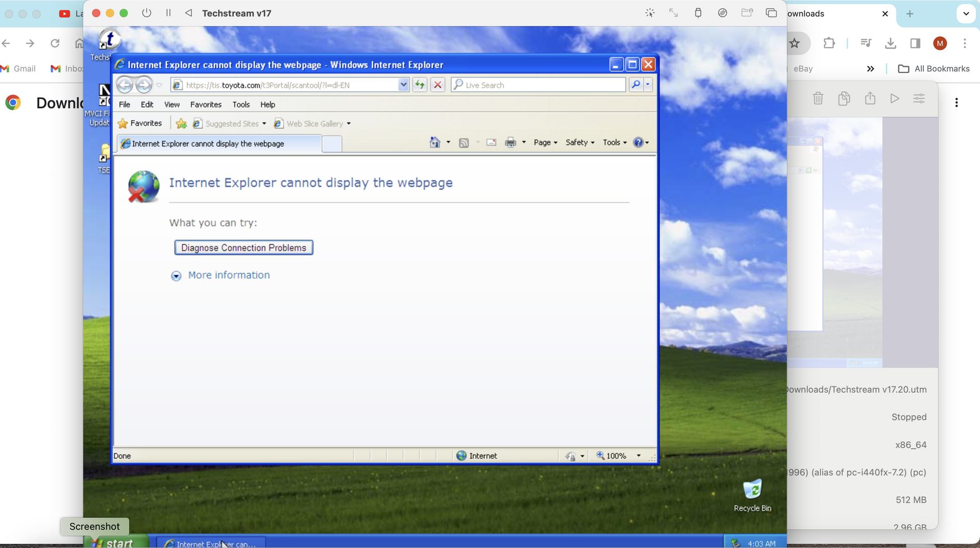Click the Read Mail icon
980x548 pixels.
tap(492, 143)
